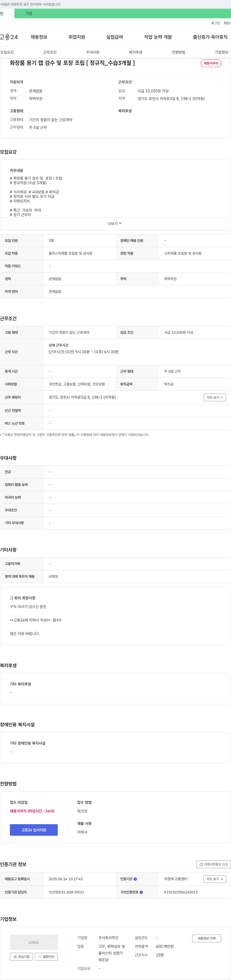Open 채용정보 이력 history
This screenshot has height=980, width=231.
coord(207,938)
